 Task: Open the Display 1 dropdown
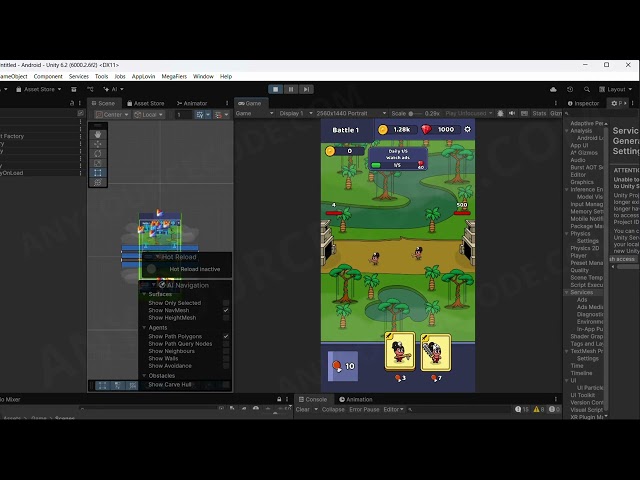(x=296, y=113)
